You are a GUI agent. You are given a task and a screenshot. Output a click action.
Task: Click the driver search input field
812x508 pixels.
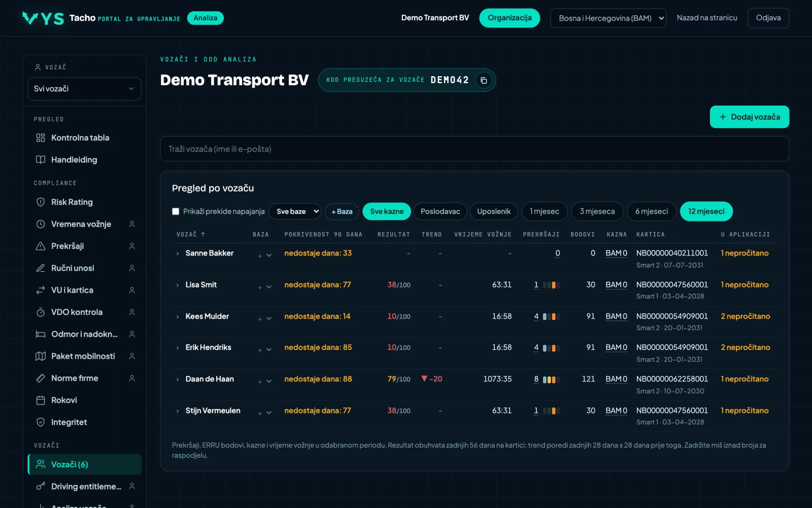475,149
